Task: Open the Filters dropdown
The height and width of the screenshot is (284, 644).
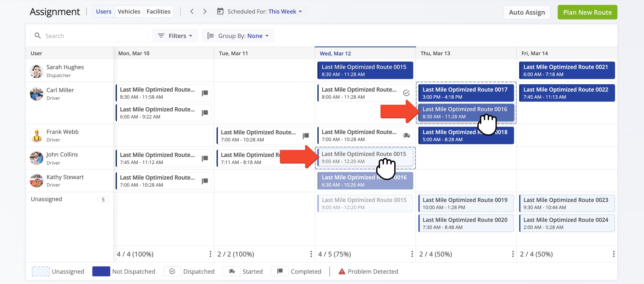Action: (175, 36)
